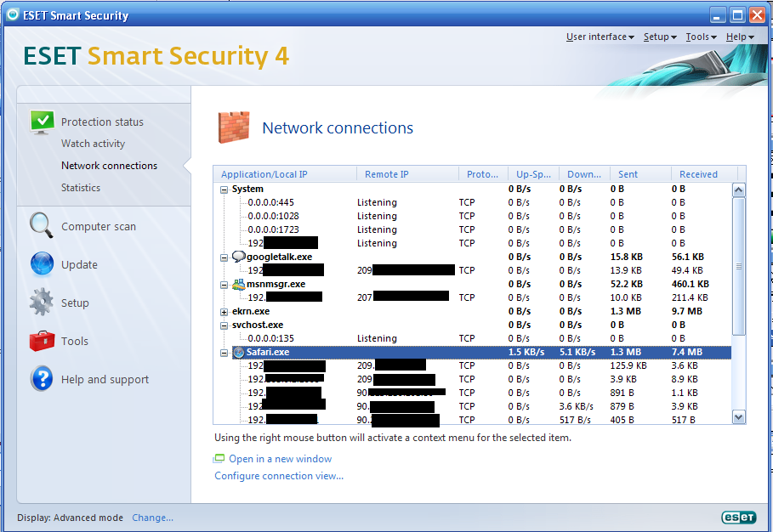Viewport: 773px width, 532px height.
Task: Open the User interface menu
Action: pos(600,37)
